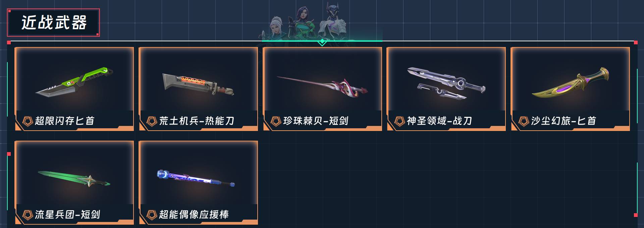The image size is (644, 228).
Task: Select the 荒土机兵-热能刀 weapon image
Action: click(x=198, y=84)
